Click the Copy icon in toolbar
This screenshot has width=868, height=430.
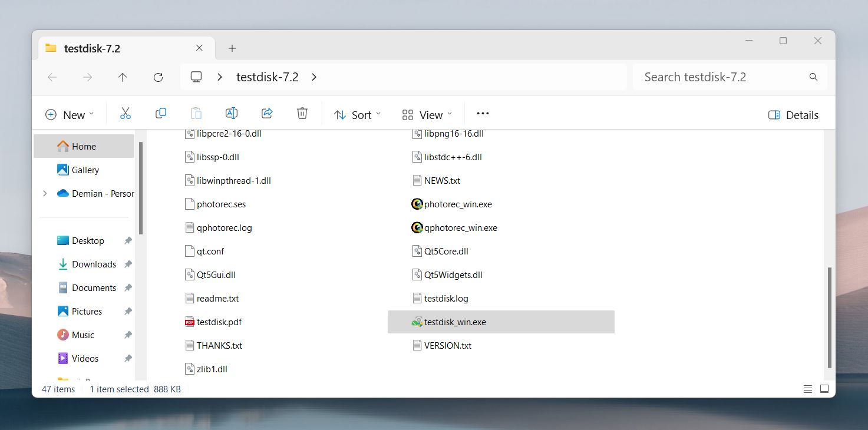pos(161,114)
